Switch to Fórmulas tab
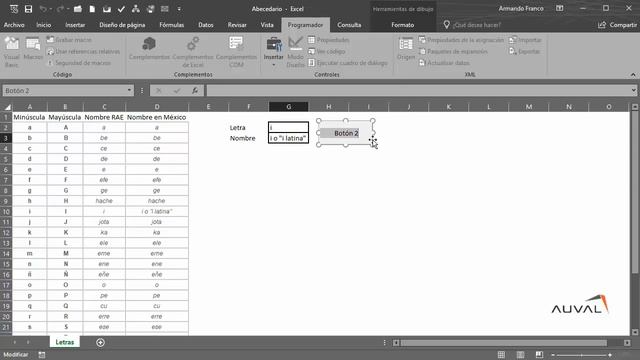 [x=171, y=25]
